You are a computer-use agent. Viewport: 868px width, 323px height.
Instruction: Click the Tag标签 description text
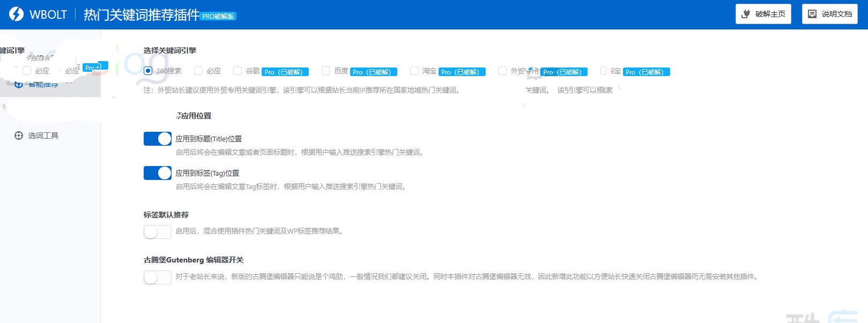point(292,186)
